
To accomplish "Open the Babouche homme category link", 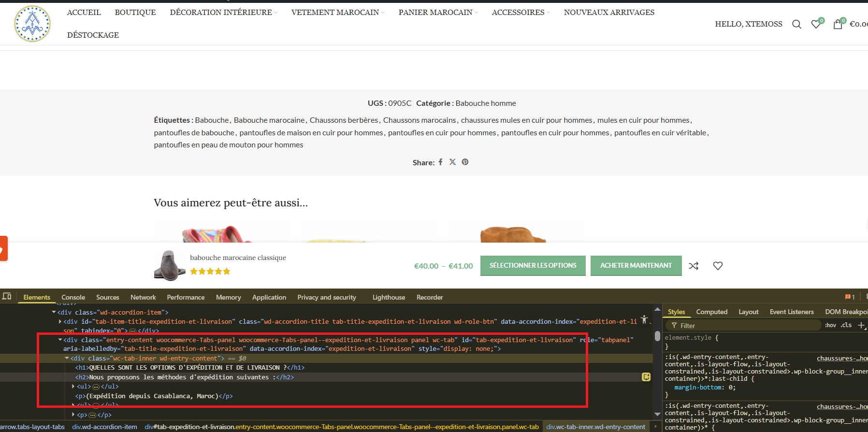I will [486, 103].
